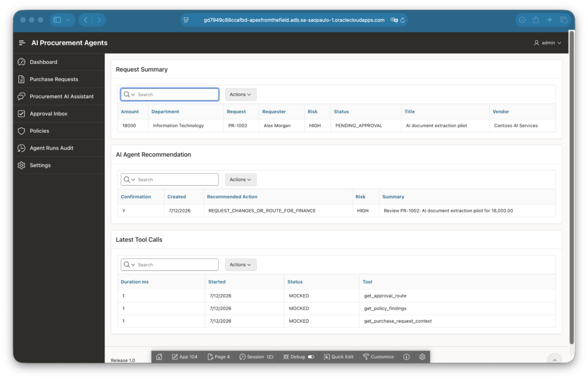Screen dimensions: 588x379
Task: Open the browser downloads icon
Action: 522,20
